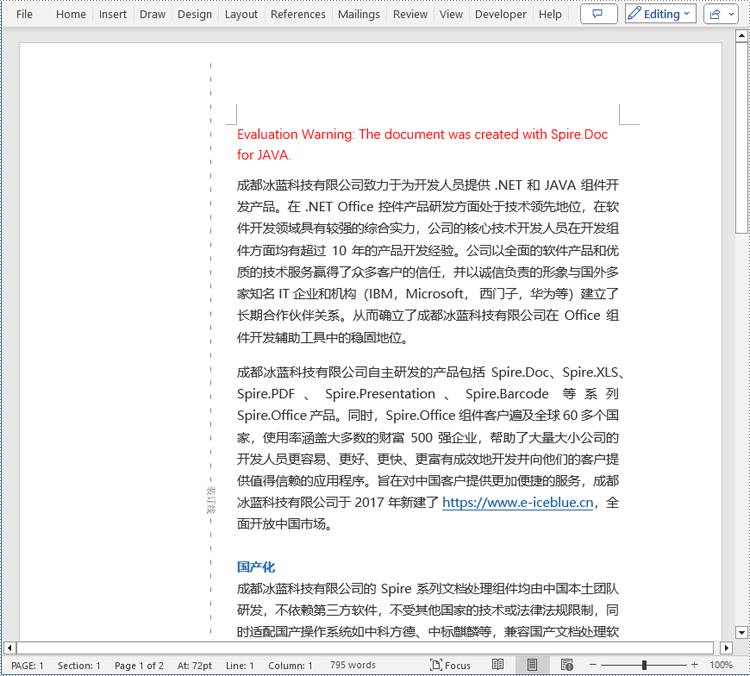Switch to Web Layout view icon
The image size is (750, 676).
tap(567, 665)
